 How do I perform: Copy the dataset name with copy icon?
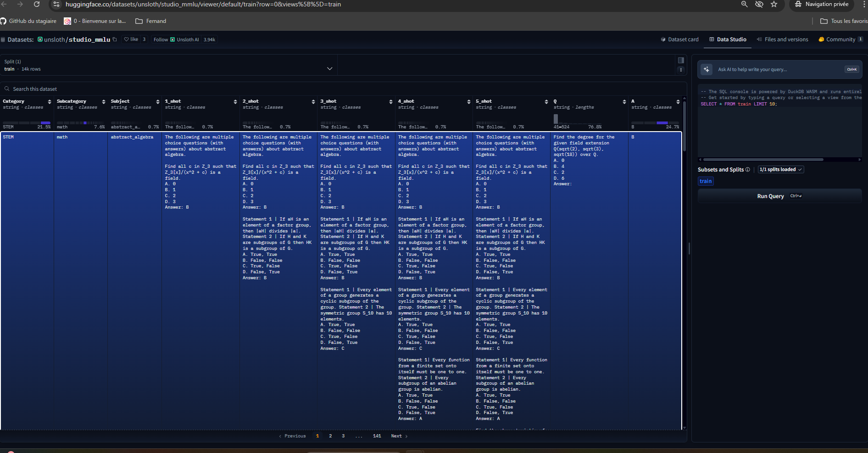115,39
